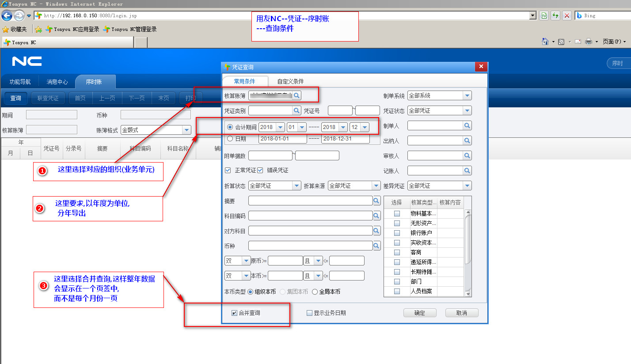Click the search icon next to 核算账簿 field
The width and height of the screenshot is (631, 364).
pyautogui.click(x=297, y=95)
